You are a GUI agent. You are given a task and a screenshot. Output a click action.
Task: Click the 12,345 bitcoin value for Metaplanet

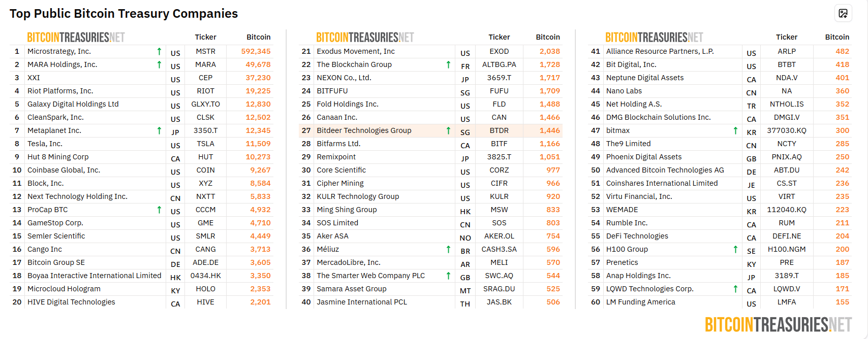pyautogui.click(x=258, y=130)
